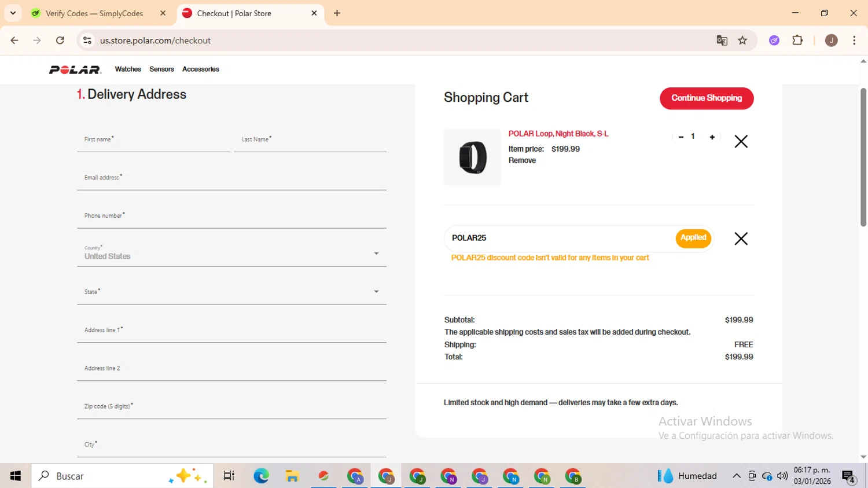Image resolution: width=868 pixels, height=488 pixels.
Task: Click the page vertical scrollbar thumb
Action: [x=863, y=157]
